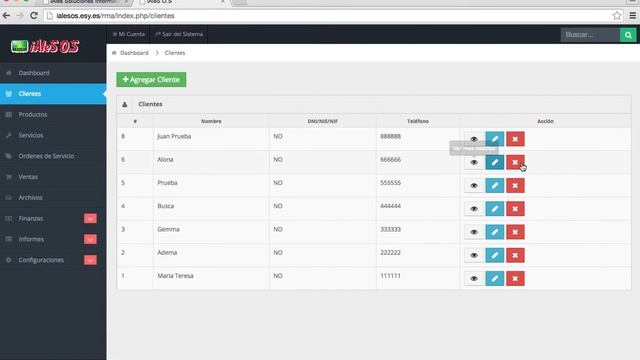Open Productos in the sidebar
This screenshot has height=360, width=640.
pos(53,115)
